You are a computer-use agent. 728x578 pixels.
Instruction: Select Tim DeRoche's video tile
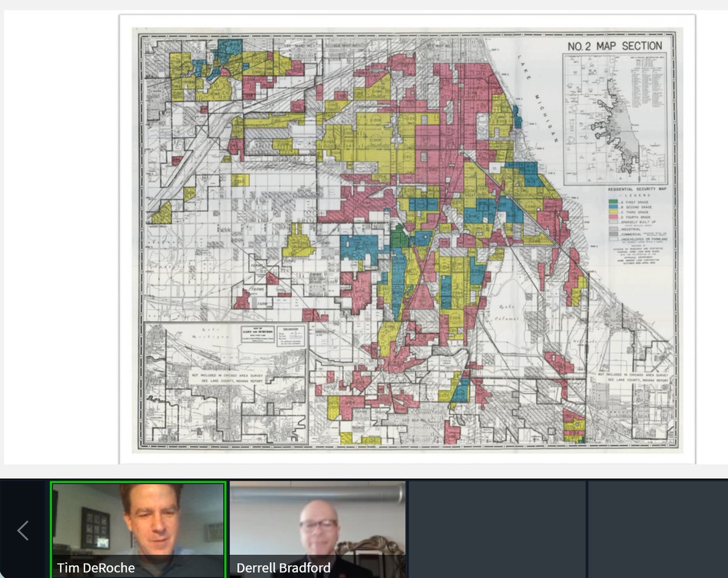click(x=138, y=529)
